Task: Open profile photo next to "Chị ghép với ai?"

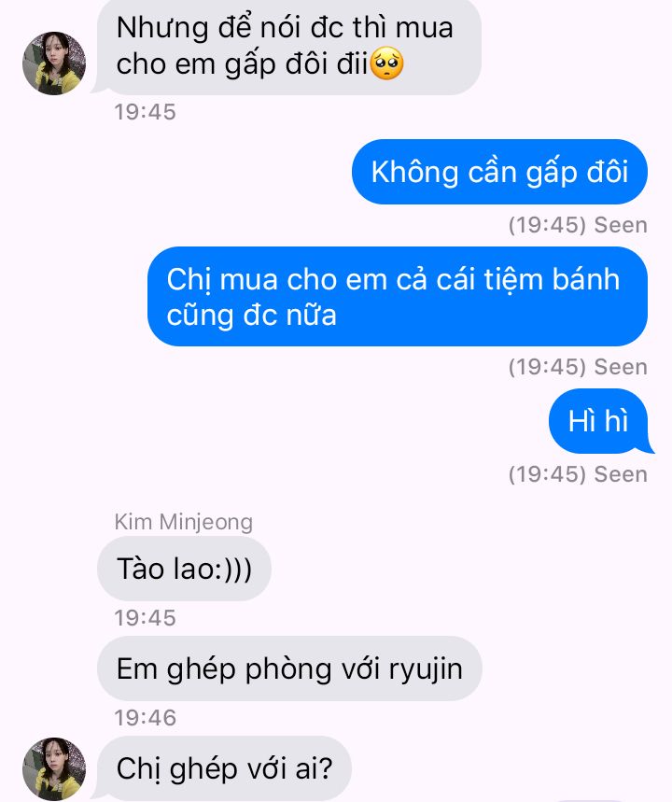Action: click(54, 768)
